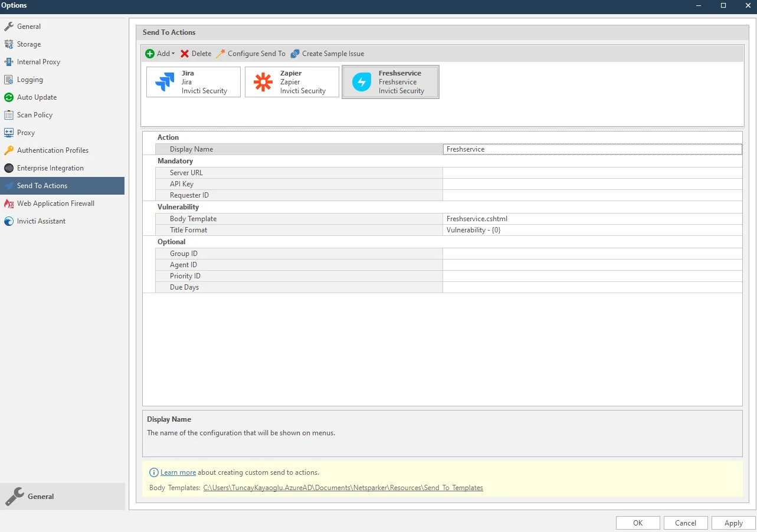
Task: Click the Display Name input field
Action: tap(592, 149)
